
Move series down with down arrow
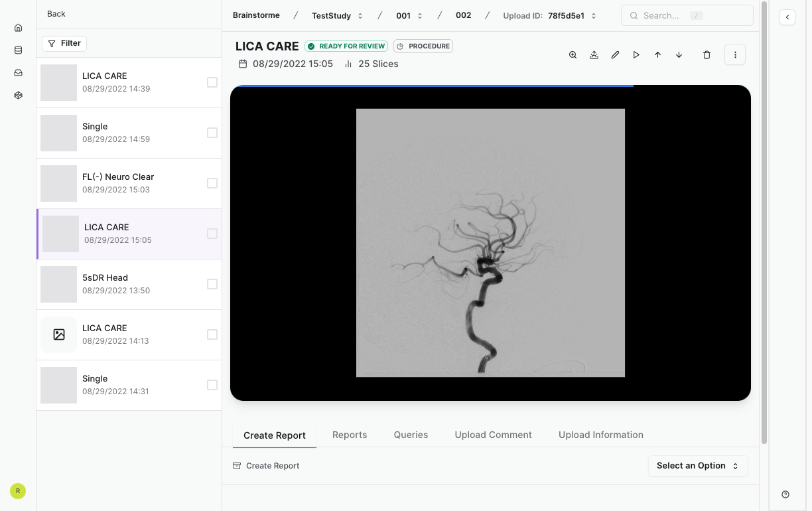[x=679, y=55]
